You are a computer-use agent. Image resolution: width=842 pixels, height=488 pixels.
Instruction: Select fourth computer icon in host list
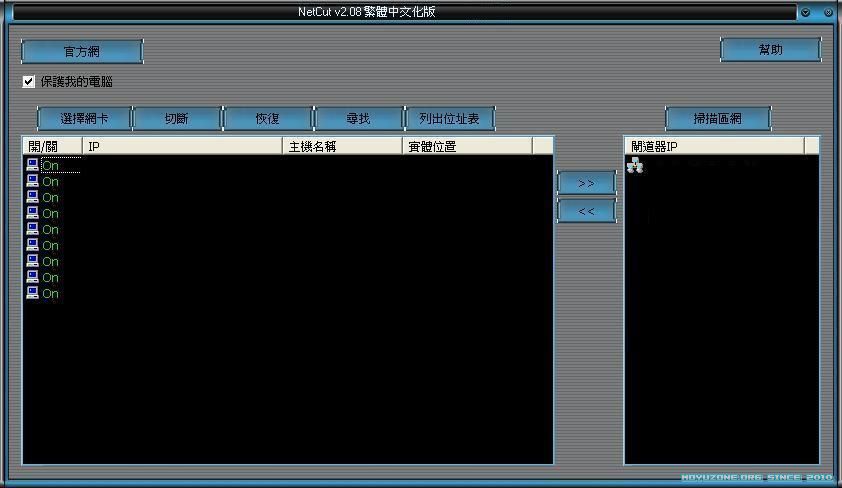coord(33,213)
